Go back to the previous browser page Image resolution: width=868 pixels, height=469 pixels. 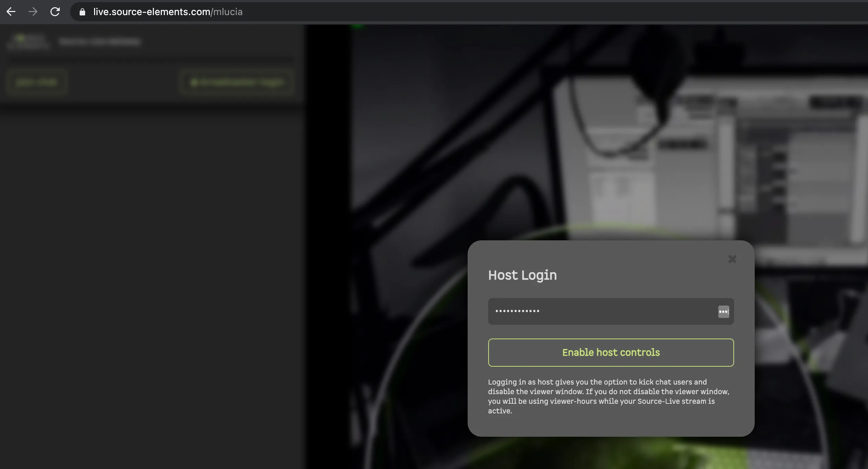coord(11,12)
